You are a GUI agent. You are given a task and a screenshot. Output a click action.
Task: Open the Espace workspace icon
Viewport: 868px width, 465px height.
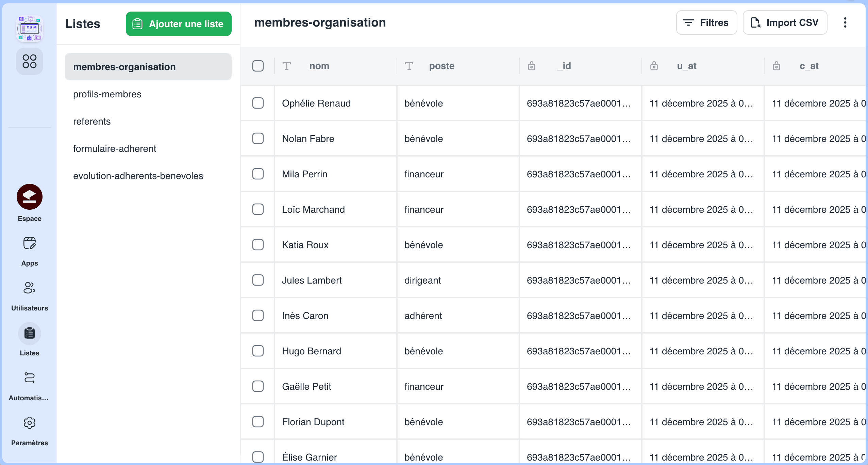pyautogui.click(x=29, y=197)
